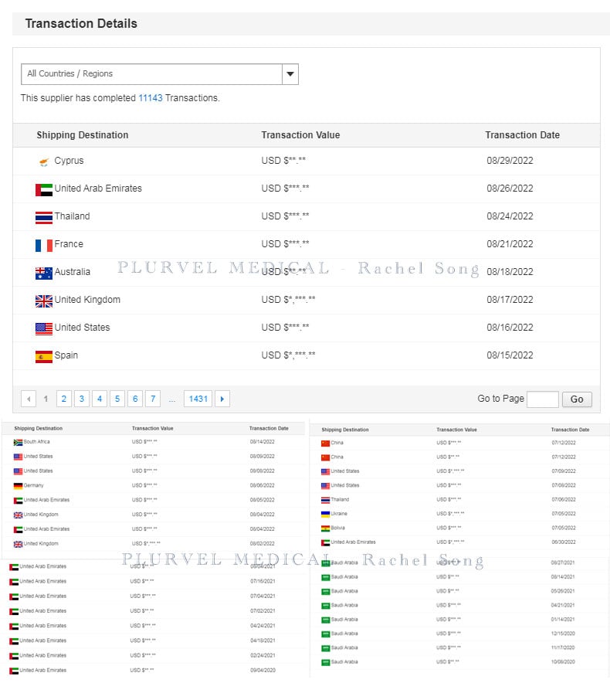This screenshot has width=610, height=700.
Task: Click the Spain flag icon
Action: (44, 357)
